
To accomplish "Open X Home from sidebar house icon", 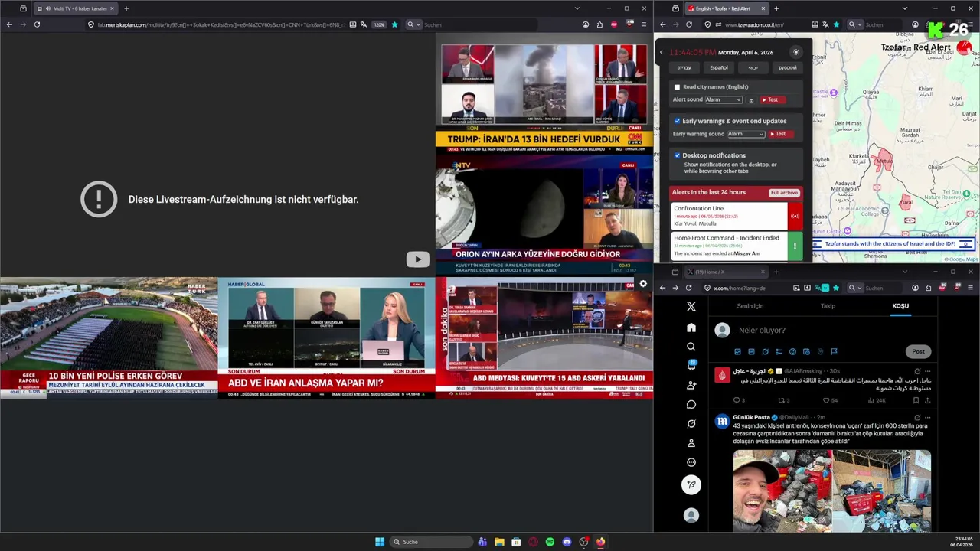I will click(x=691, y=328).
